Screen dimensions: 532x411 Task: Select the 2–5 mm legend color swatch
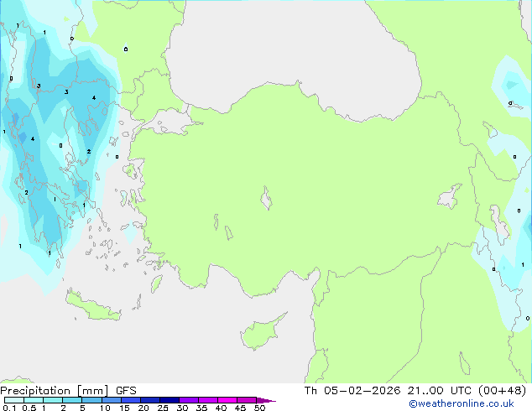[72, 400]
